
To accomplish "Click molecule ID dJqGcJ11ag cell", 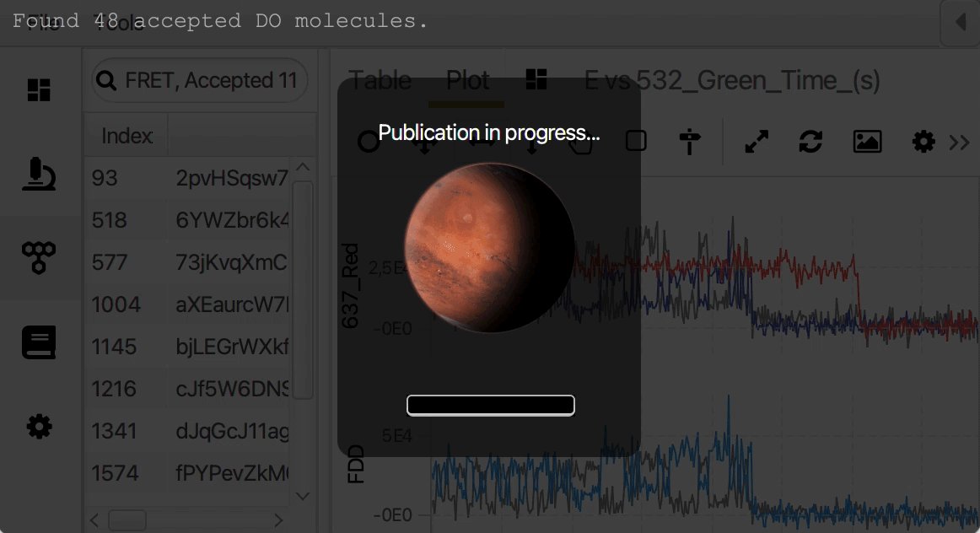I will [x=231, y=431].
